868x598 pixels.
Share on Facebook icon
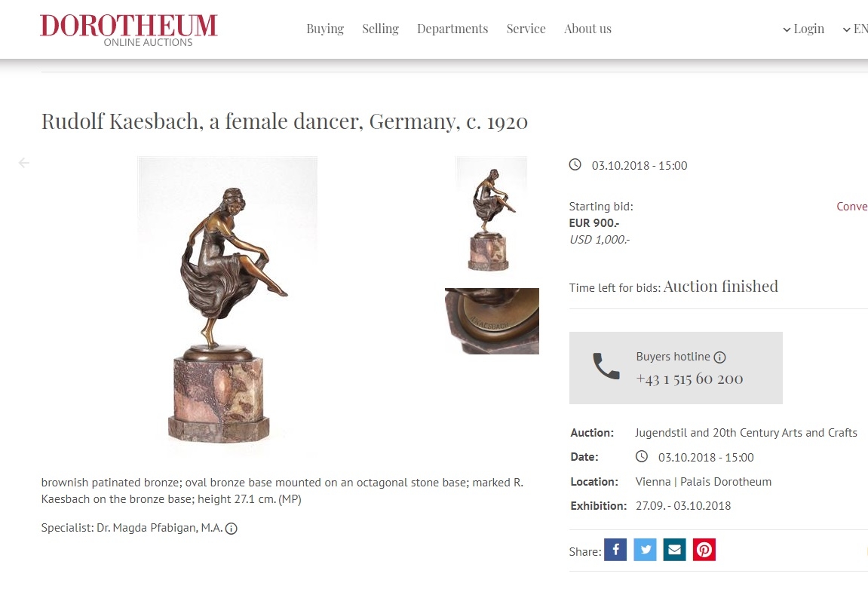[x=615, y=550]
